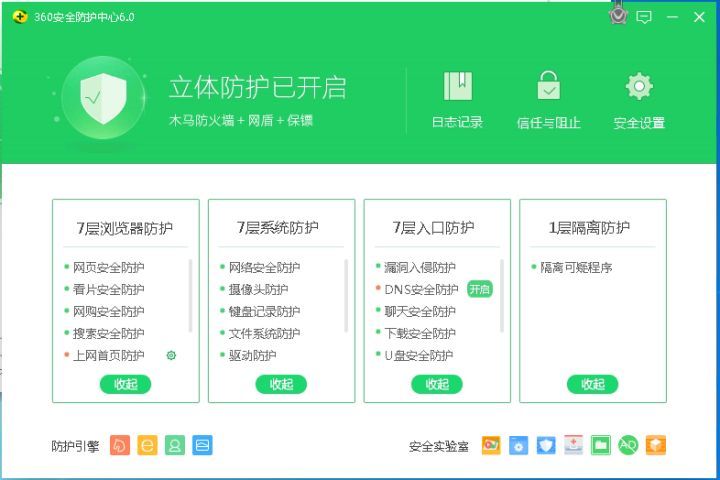720x480 pixels.
Task: Open settings gear beside 上网首页防护
Action: point(171,355)
